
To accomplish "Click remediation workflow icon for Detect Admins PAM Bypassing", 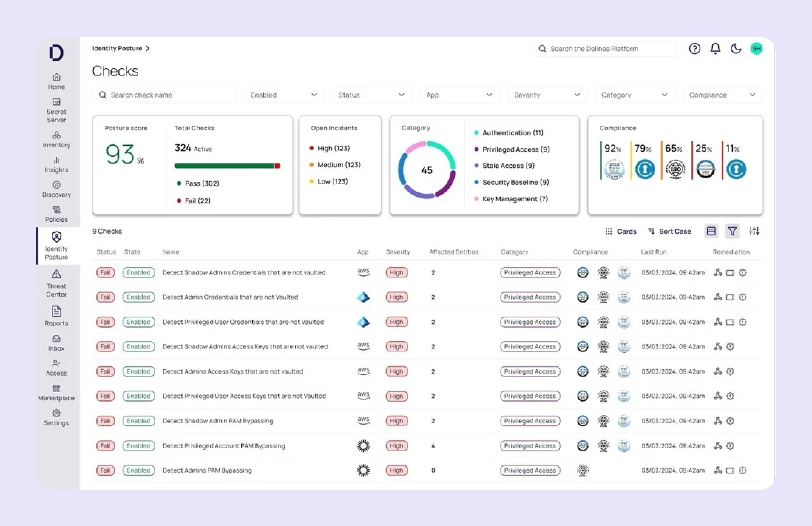I will click(x=717, y=471).
